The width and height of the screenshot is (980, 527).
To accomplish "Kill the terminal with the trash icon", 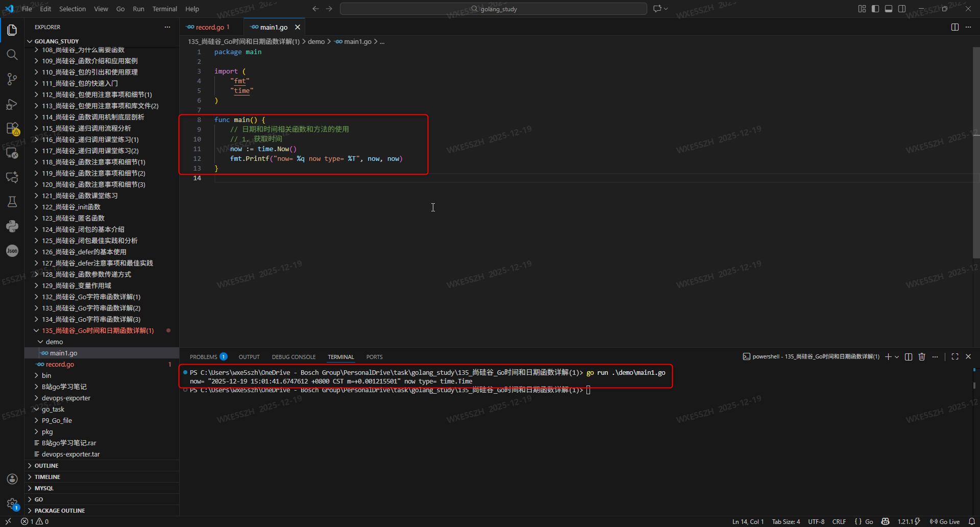I will point(922,357).
